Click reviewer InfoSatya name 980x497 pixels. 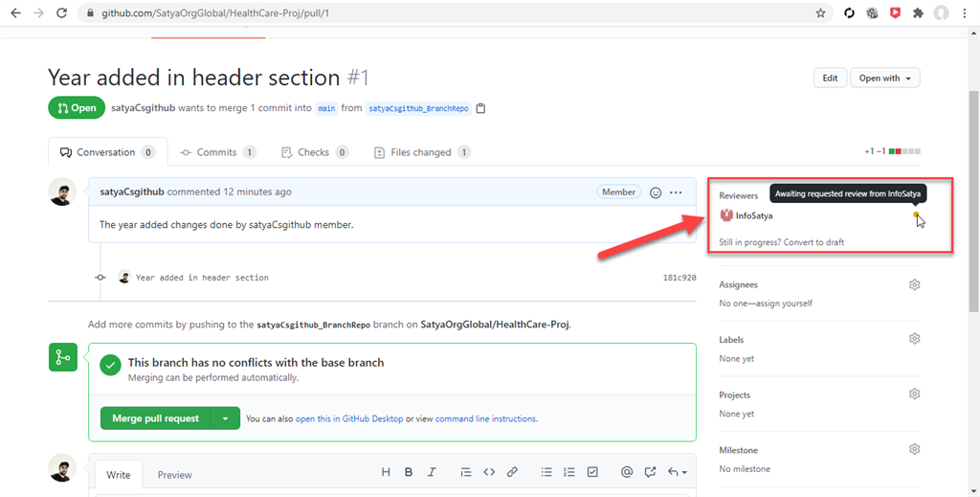(x=754, y=215)
